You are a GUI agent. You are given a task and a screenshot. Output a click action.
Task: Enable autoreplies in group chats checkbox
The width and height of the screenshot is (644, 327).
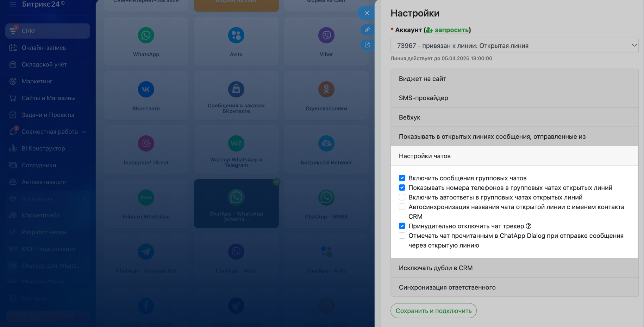click(x=402, y=197)
